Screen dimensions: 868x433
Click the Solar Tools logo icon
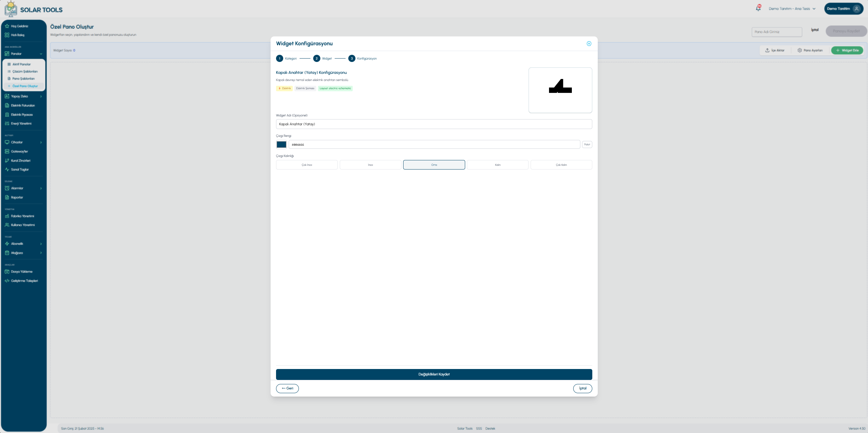click(11, 9)
